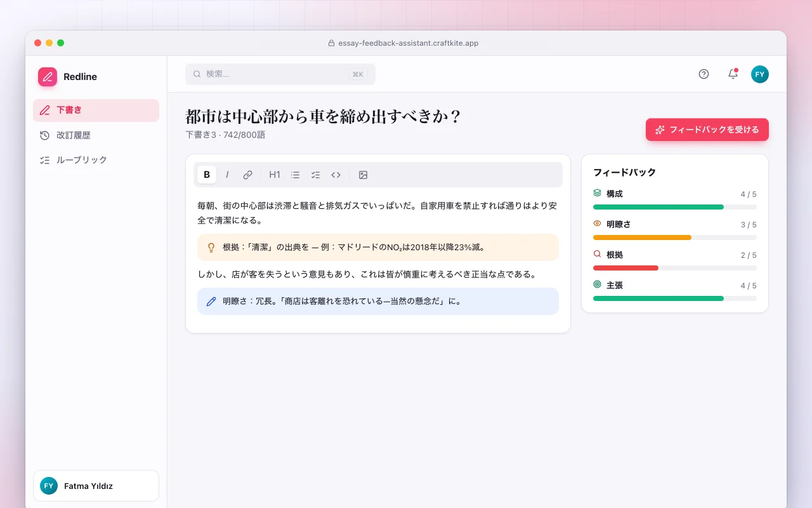Open the 下書き section in the sidebar
Image resolution: width=812 pixels, height=508 pixels.
(96, 110)
